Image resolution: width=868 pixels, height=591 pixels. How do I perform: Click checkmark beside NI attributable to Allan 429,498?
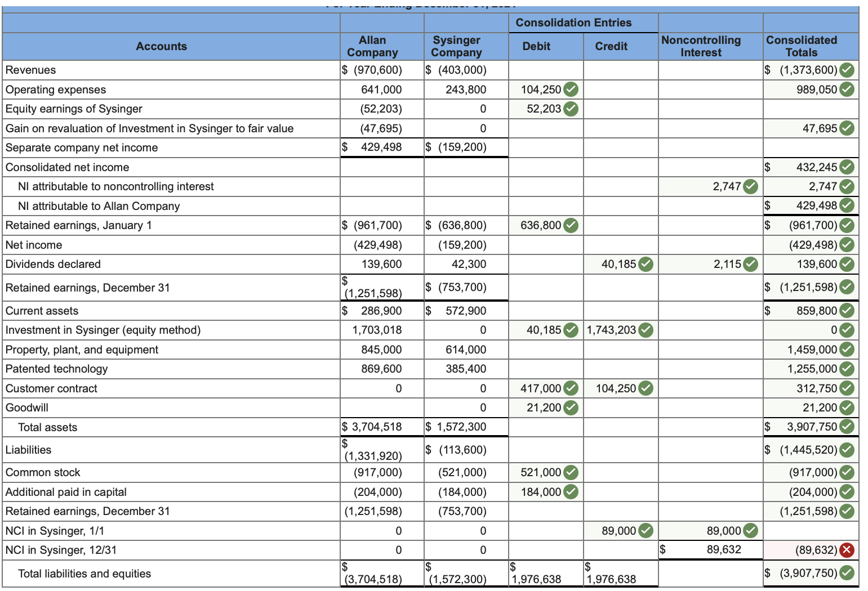[847, 206]
